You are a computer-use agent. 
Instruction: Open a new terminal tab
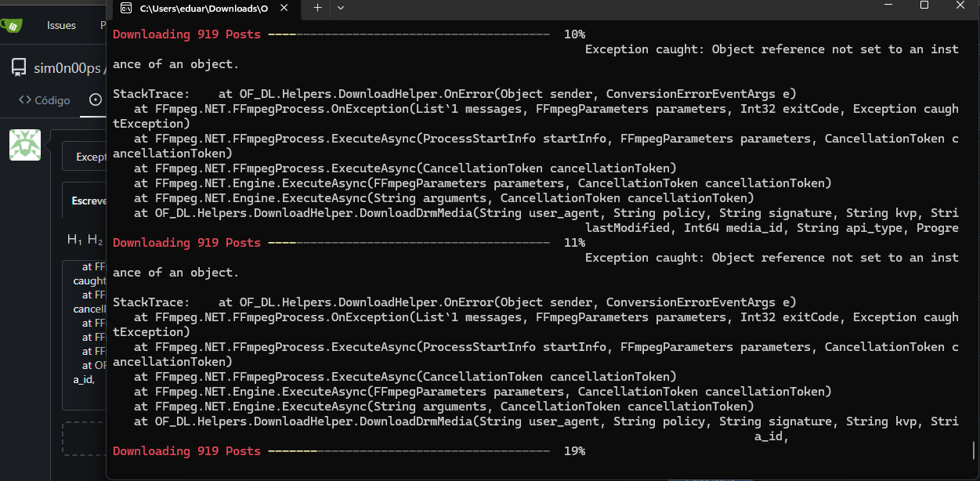[x=317, y=8]
